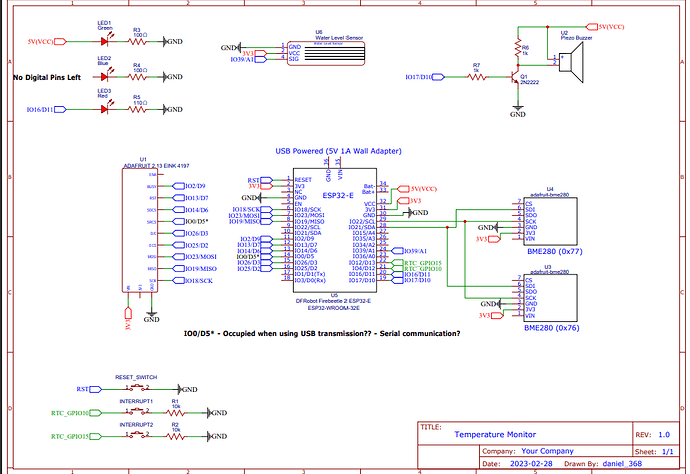Click the 'USB Powered (5V 1A Wall Adapter)' label
The width and height of the screenshot is (690, 474).
(x=338, y=151)
